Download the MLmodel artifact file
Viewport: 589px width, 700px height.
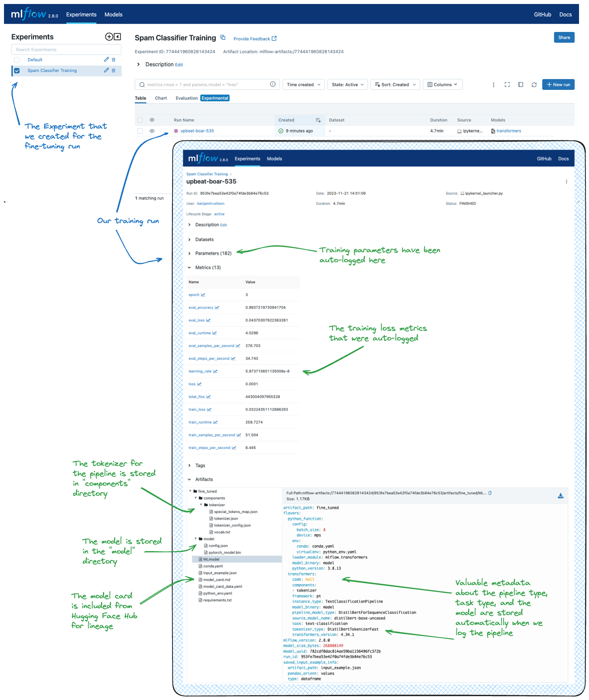(561, 496)
